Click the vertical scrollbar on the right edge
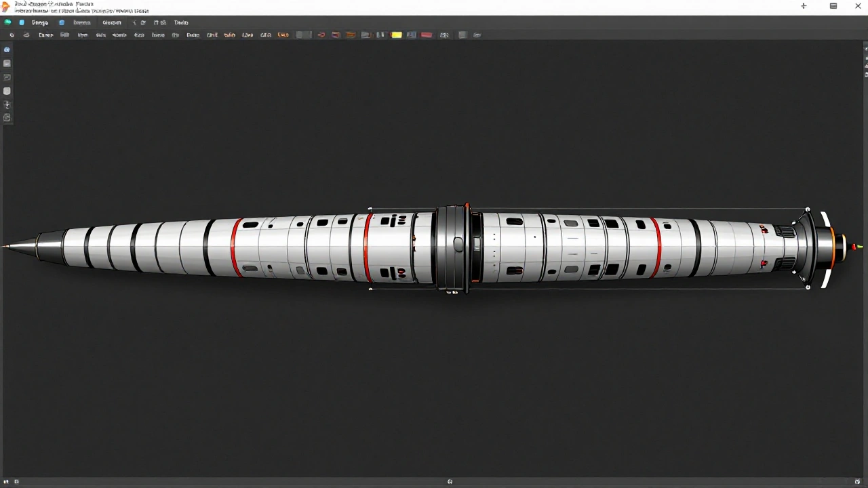This screenshot has width=868, height=488. pos(865,61)
